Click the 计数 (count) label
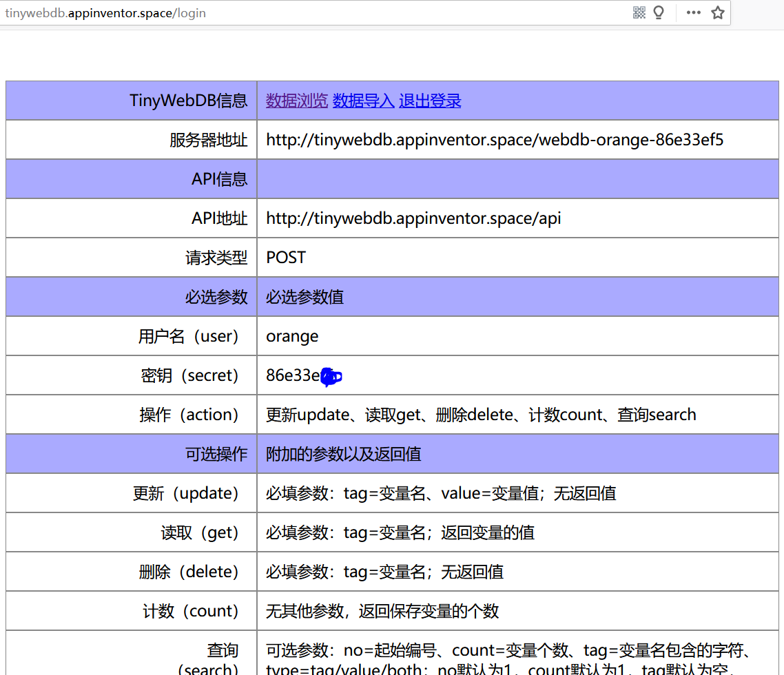This screenshot has height=675, width=784. 191,612
